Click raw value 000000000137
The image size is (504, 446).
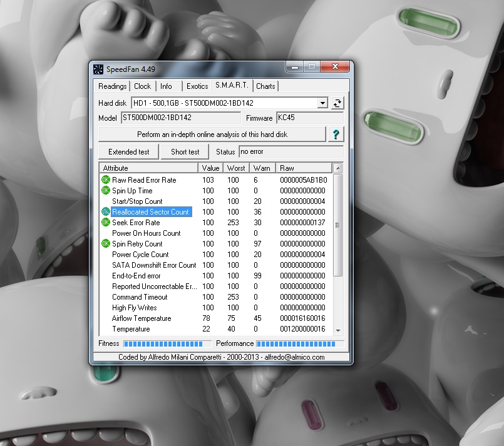tap(302, 222)
